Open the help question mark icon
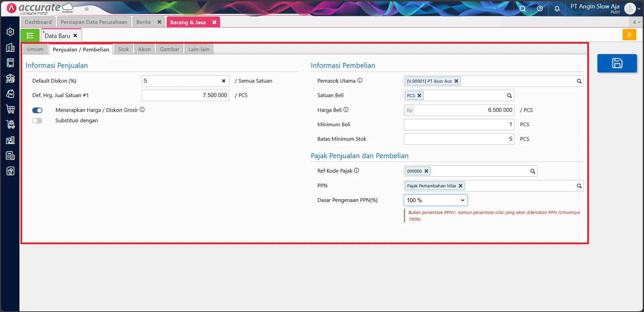The height and width of the screenshot is (312, 644). click(540, 9)
